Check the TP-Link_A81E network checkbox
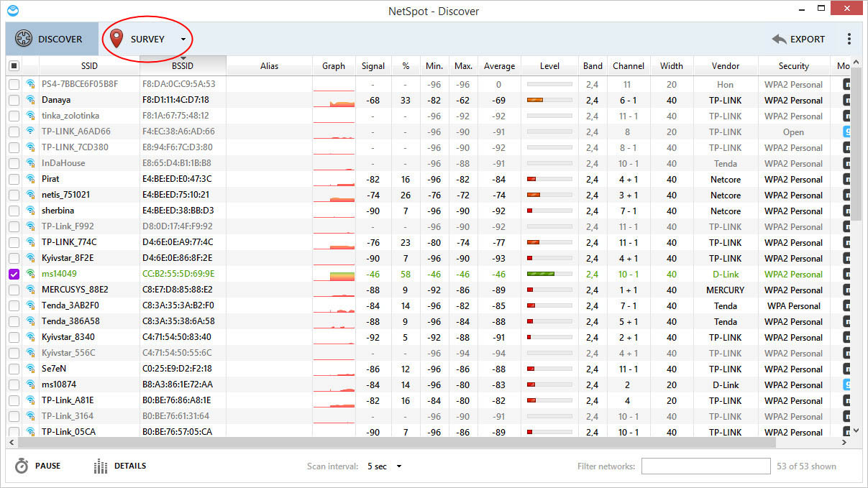 14,400
